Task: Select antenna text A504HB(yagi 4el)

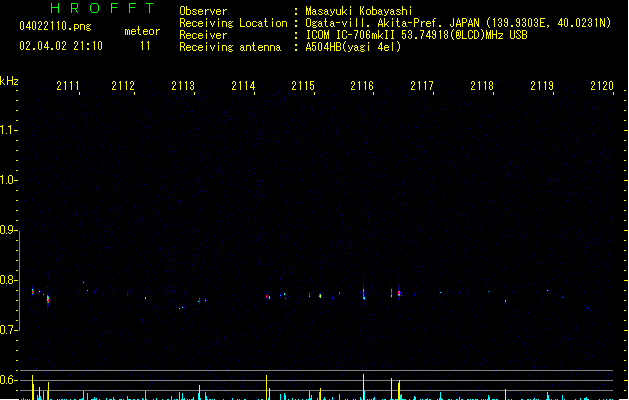Action: 353,47
